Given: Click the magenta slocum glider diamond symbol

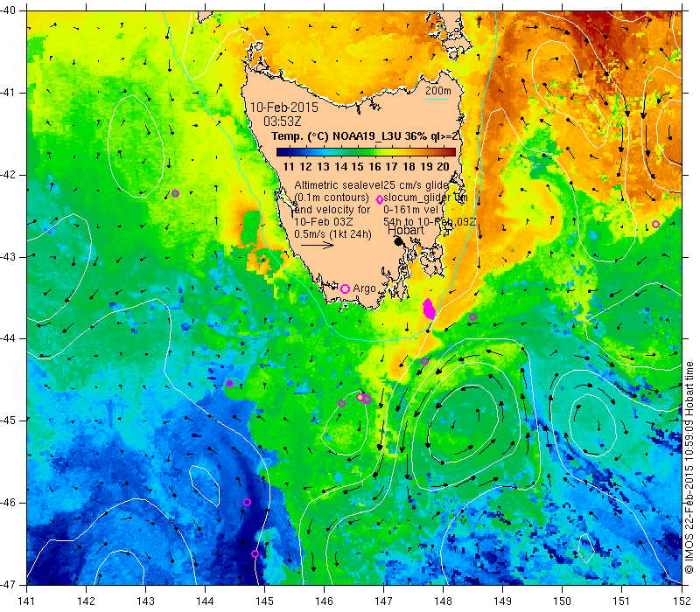Looking at the screenshot, I should click(x=380, y=199).
